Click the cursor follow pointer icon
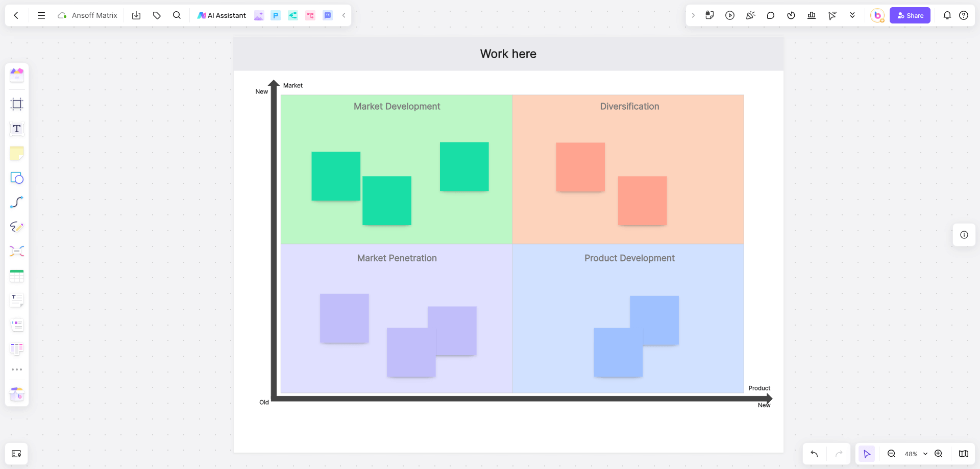The image size is (980, 469). 832,15
